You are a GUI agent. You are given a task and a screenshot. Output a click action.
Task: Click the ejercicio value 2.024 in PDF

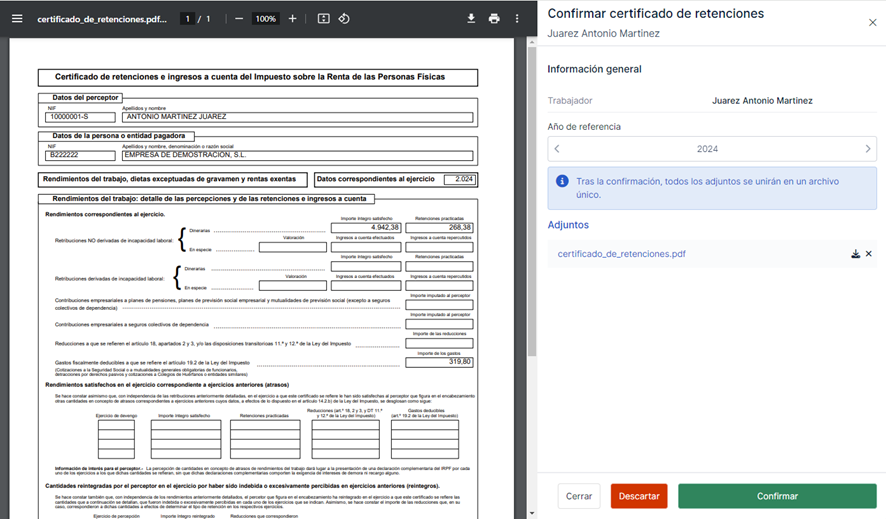(464, 180)
